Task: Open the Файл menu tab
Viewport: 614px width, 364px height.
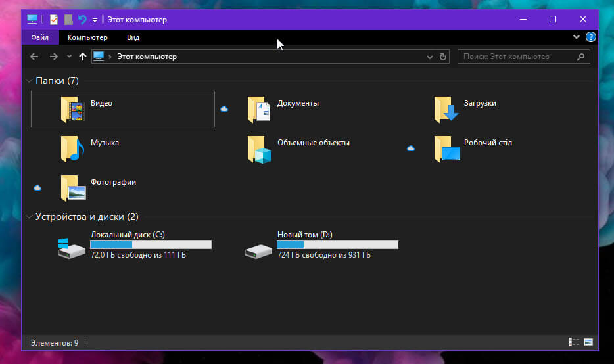Action: (40, 37)
